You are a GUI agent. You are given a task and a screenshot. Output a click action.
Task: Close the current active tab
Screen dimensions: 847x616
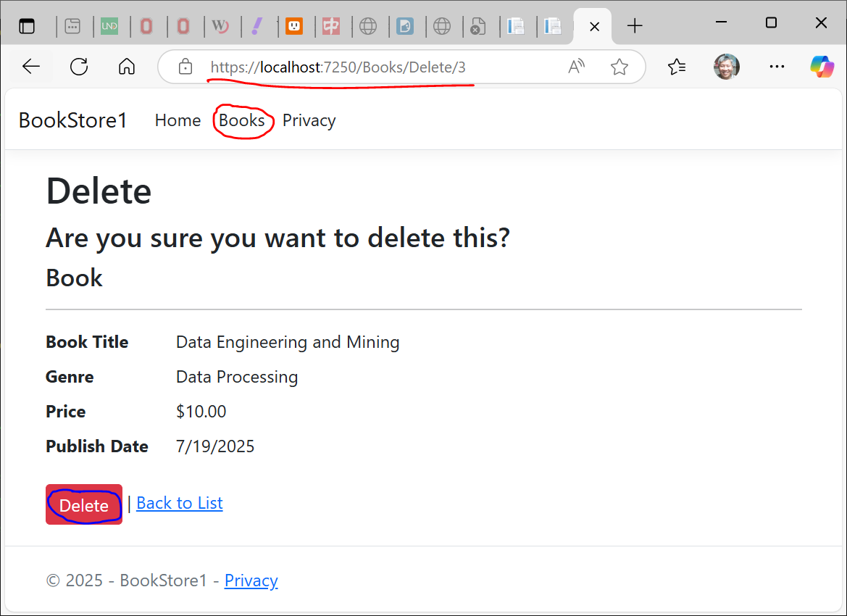click(594, 27)
